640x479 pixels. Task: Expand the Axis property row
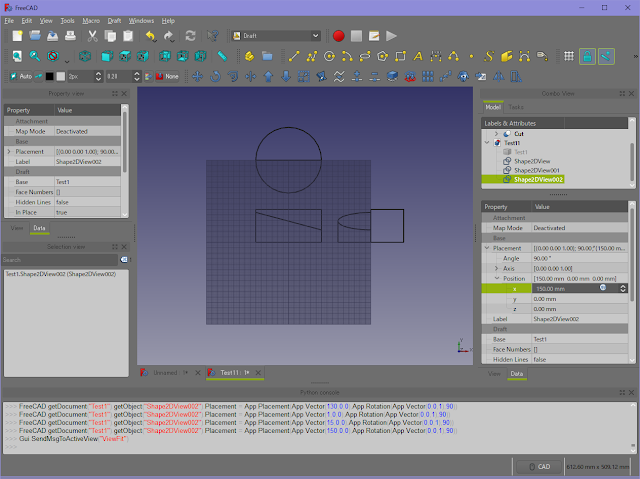(496, 269)
